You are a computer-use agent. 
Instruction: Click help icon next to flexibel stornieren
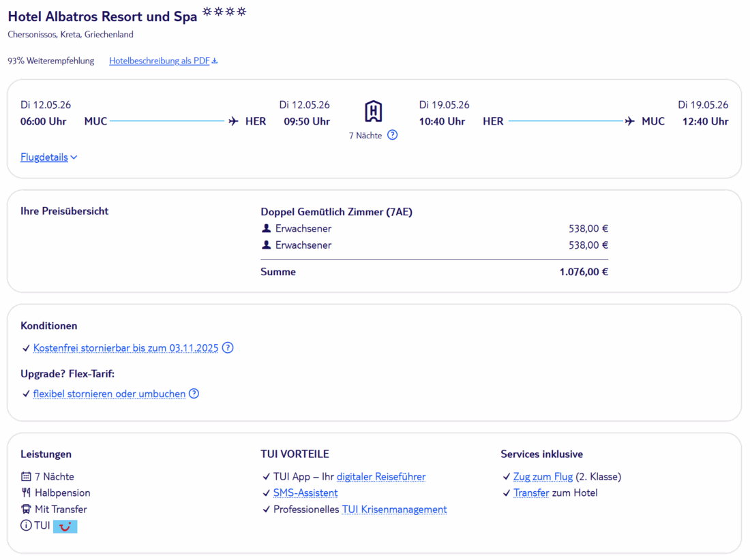(x=194, y=394)
